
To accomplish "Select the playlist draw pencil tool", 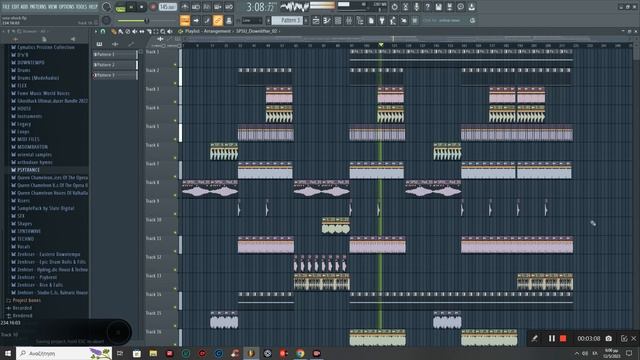I will pyautogui.click(x=113, y=31).
